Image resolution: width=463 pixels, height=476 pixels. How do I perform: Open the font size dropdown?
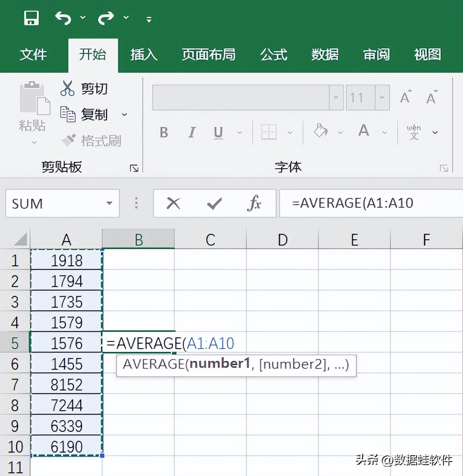click(x=382, y=98)
